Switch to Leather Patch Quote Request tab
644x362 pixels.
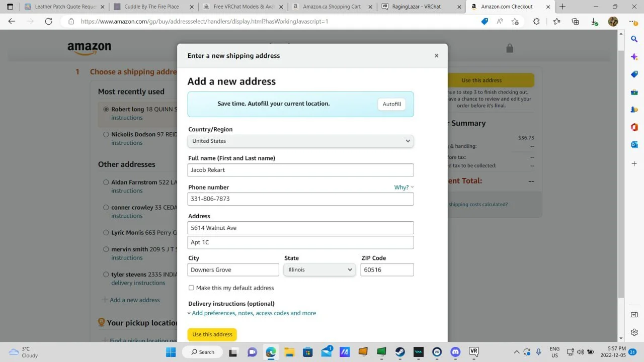[x=65, y=7]
